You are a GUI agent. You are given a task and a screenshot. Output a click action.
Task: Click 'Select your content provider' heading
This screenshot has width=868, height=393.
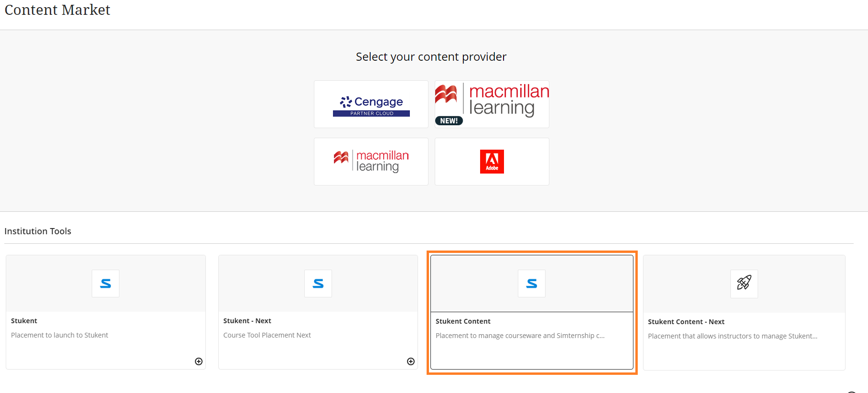(x=431, y=57)
